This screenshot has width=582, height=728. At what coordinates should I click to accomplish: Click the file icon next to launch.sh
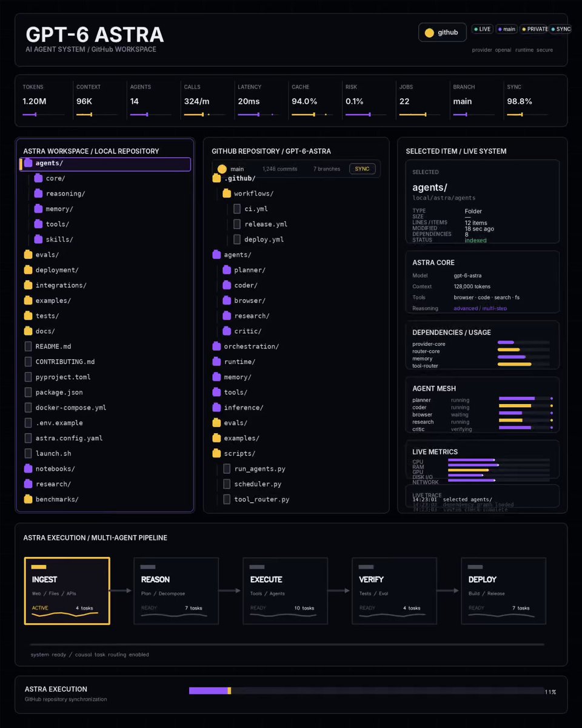point(28,453)
